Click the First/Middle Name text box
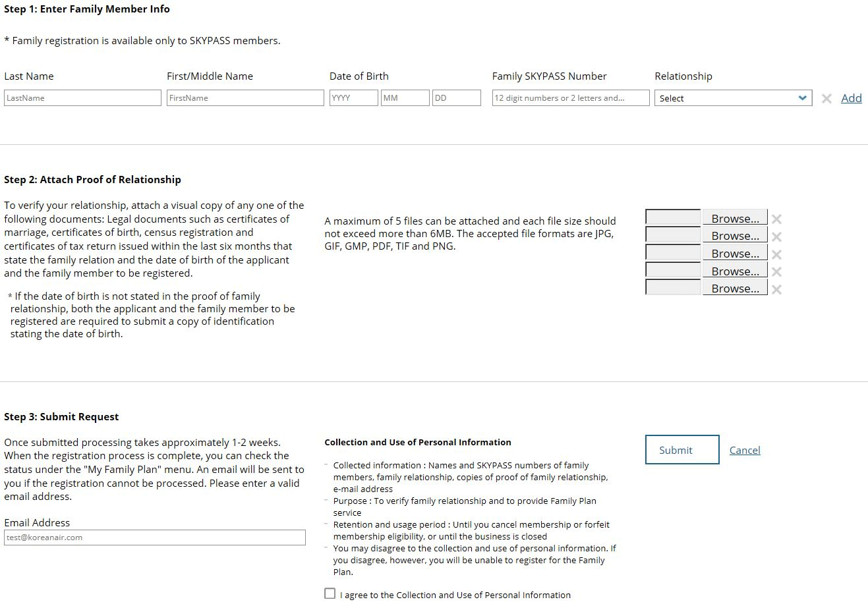The height and width of the screenshot is (608, 868). pos(245,98)
